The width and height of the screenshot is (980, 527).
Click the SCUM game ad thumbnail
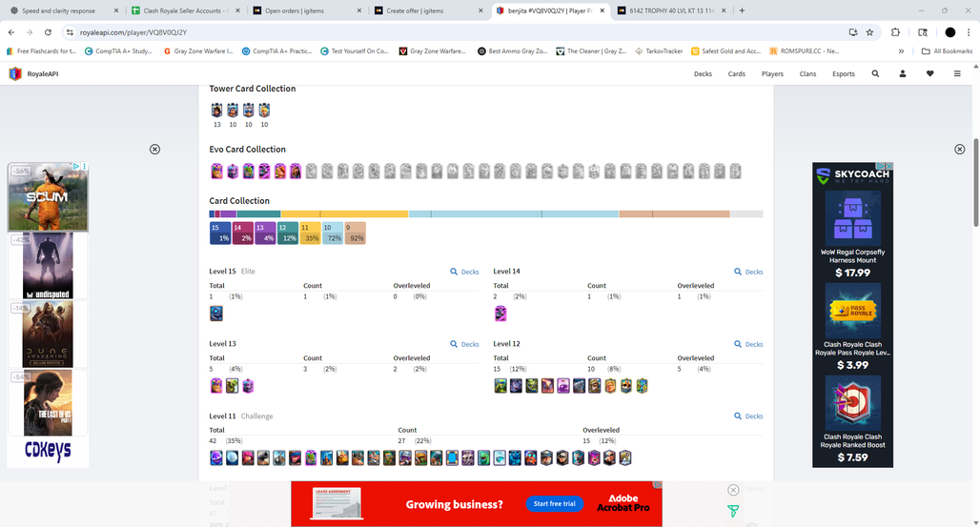point(48,197)
